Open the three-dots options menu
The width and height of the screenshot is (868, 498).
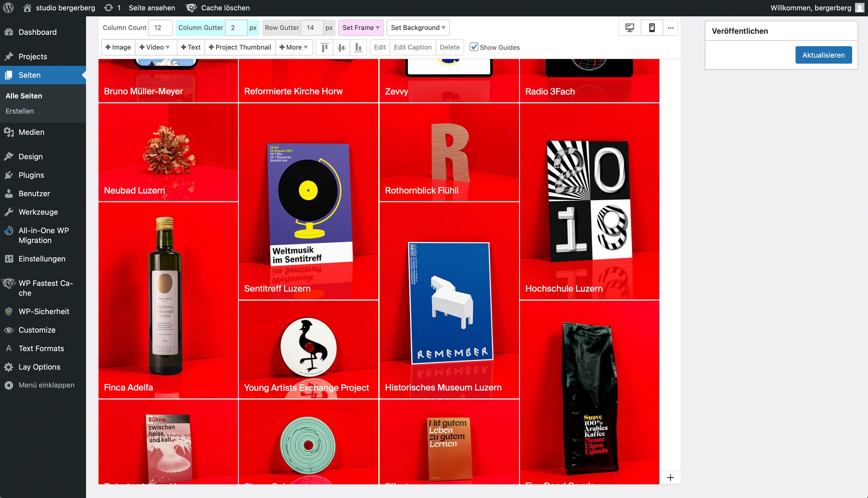(671, 28)
